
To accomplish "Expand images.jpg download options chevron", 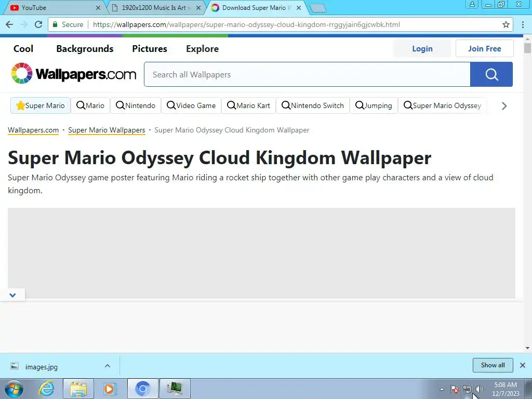I will click(108, 366).
